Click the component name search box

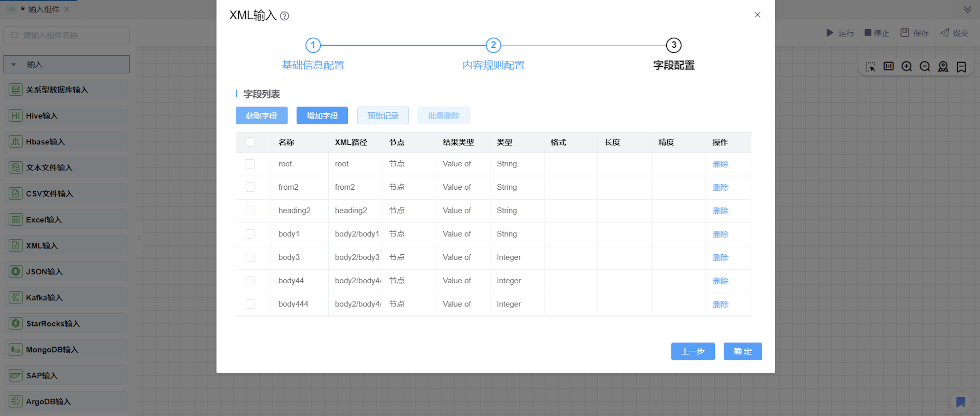tap(67, 35)
